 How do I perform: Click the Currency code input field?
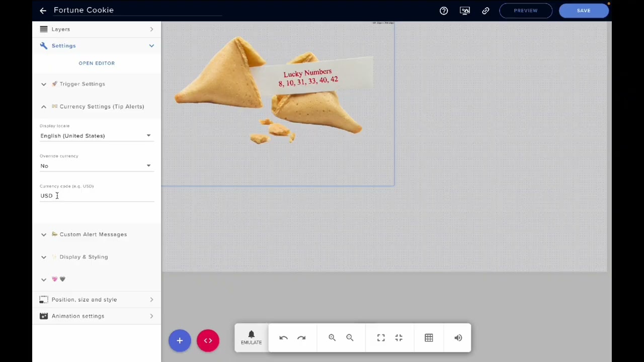[x=97, y=196]
